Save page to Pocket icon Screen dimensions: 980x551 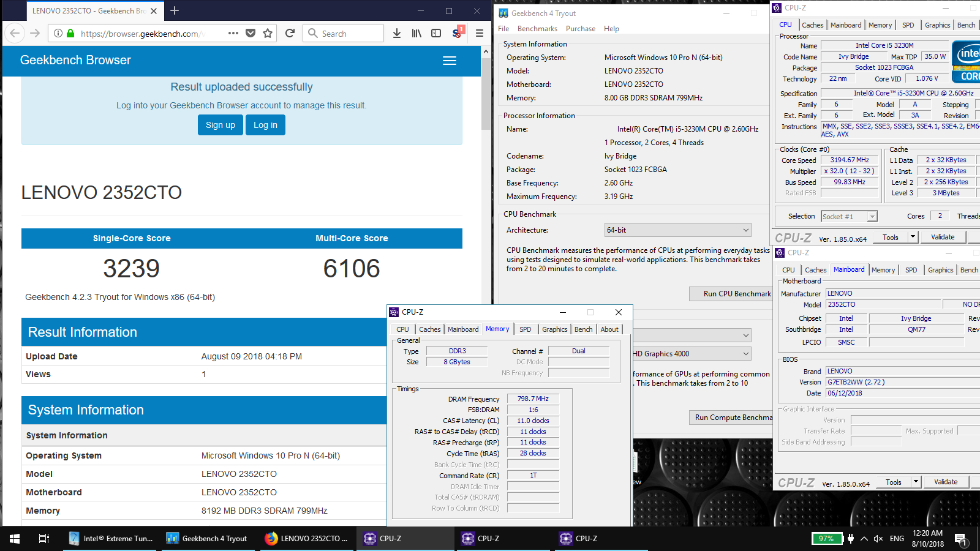coord(251,33)
